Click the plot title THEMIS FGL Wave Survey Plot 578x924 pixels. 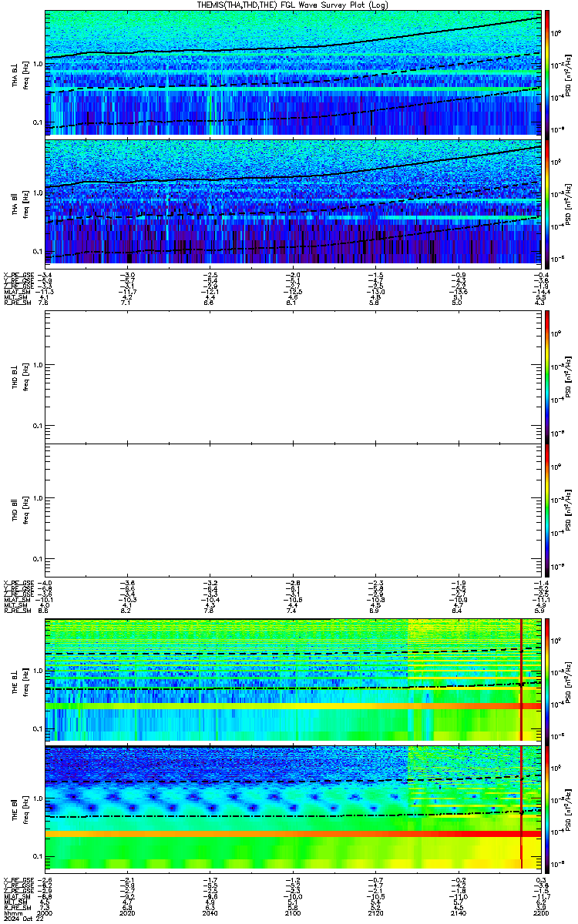[x=292, y=5]
